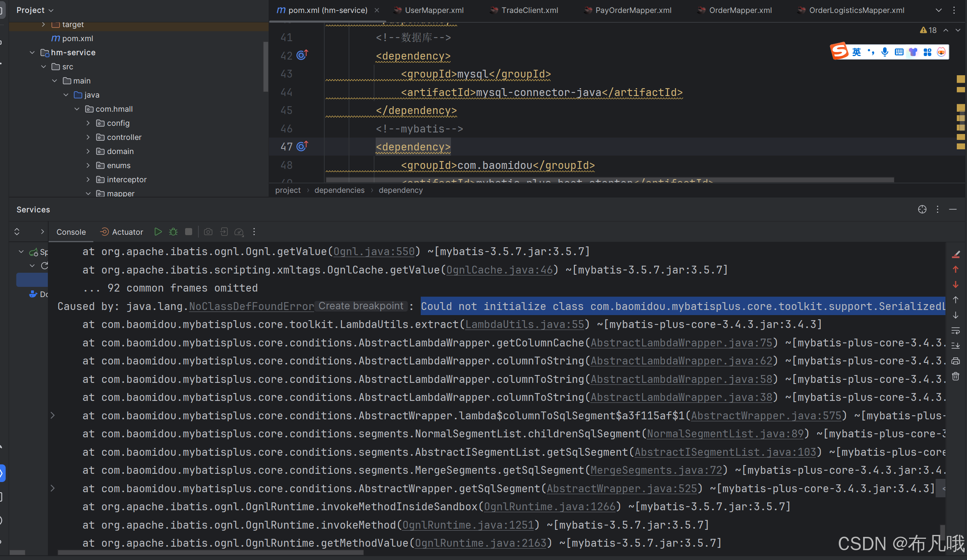Open the Ognl.java:550 hyperlink in stack trace
The image size is (967, 560).
[x=373, y=251]
